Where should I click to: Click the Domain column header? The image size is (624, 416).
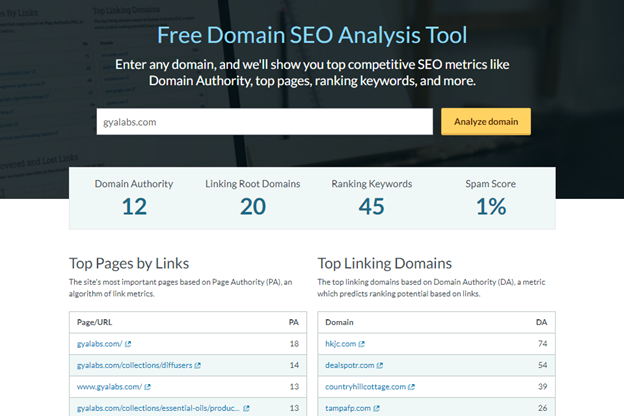[339, 322]
